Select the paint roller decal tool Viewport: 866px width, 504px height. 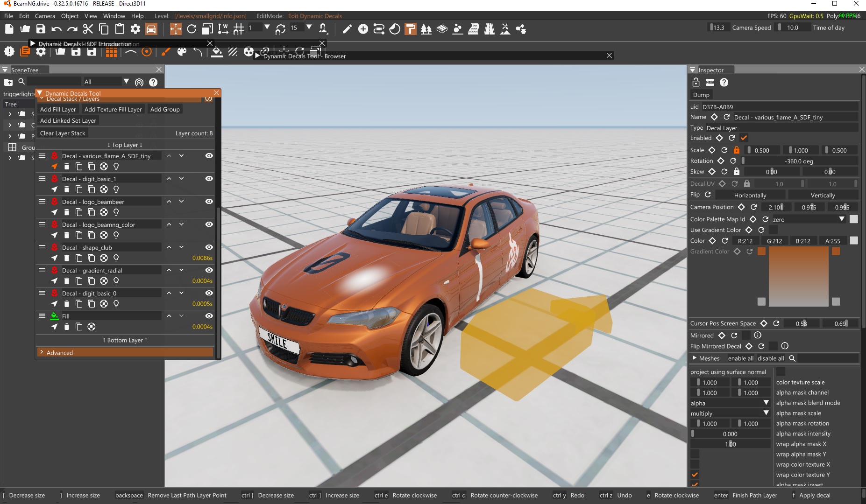410,29
